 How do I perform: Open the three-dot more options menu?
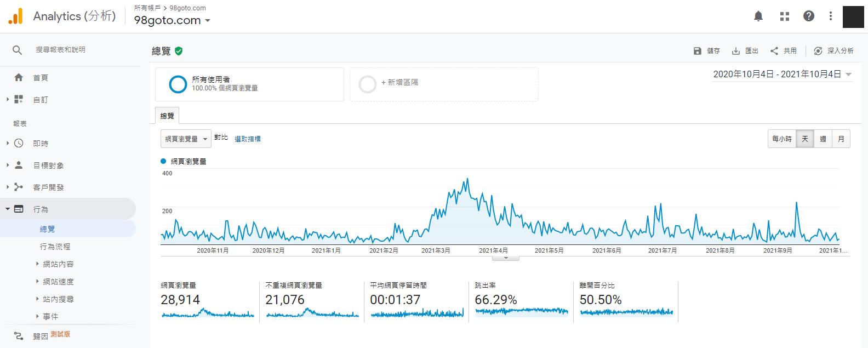(831, 16)
